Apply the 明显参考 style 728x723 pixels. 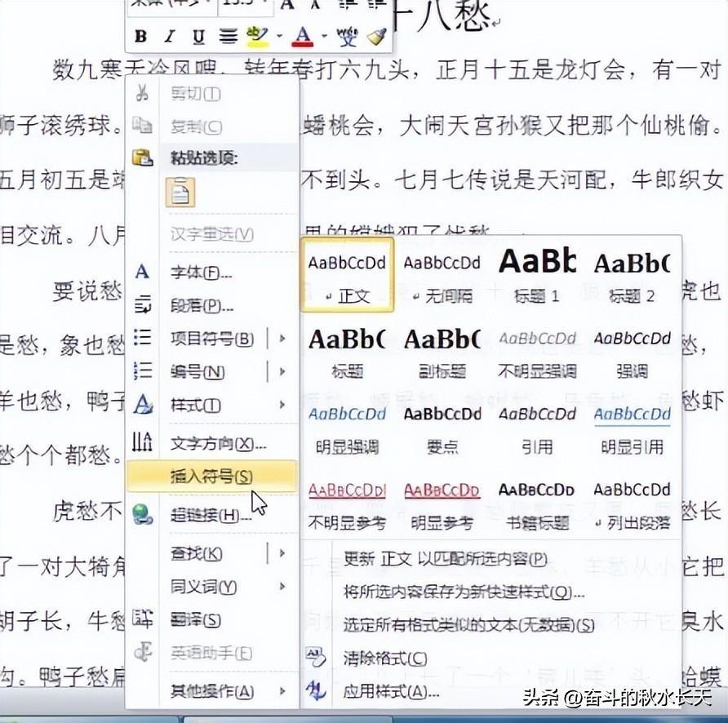click(442, 503)
